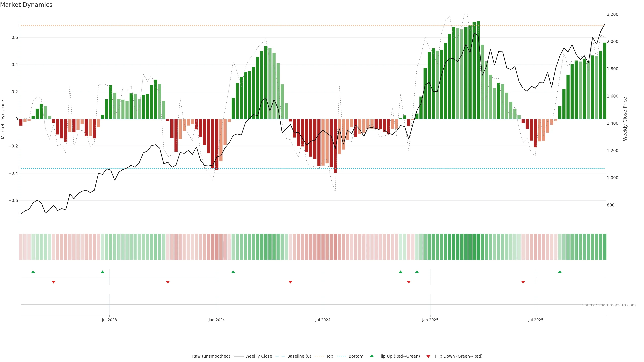Click the Jan 2025 x-axis label
The image size is (644, 362).
[430, 320]
